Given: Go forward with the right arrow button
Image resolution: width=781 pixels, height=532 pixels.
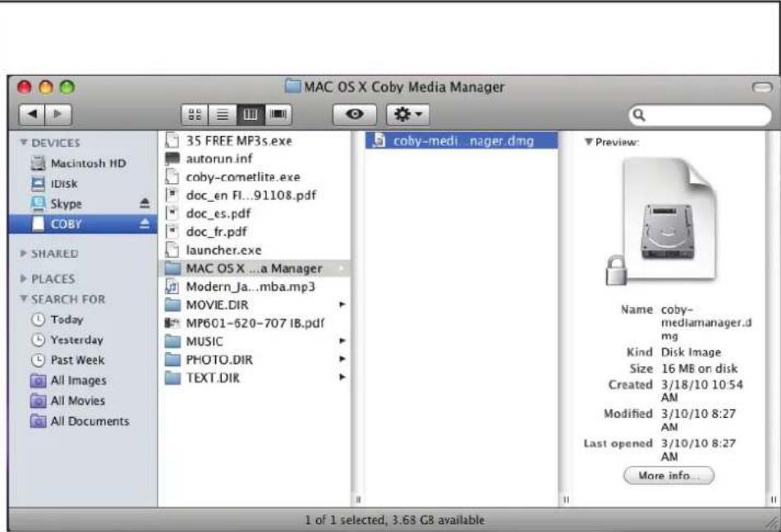Looking at the screenshot, I should [58, 115].
